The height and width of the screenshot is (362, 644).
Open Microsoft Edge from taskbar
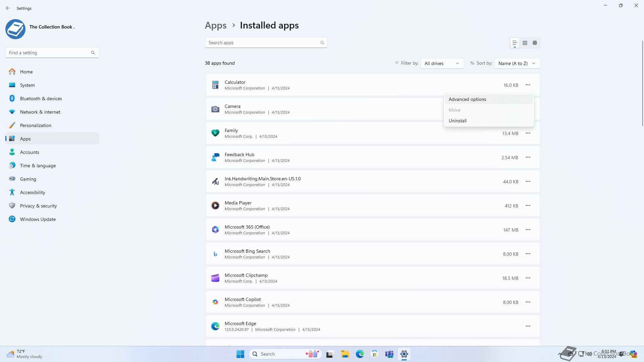[x=360, y=354]
